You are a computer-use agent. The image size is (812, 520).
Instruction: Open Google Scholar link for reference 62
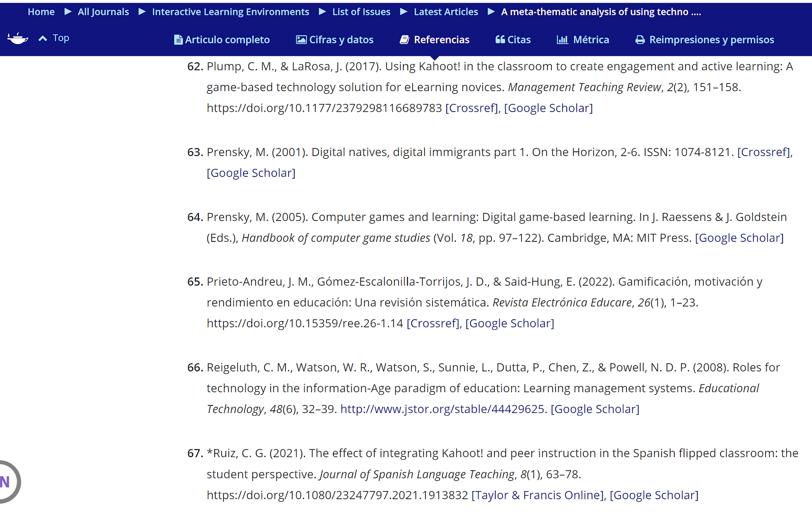point(549,108)
